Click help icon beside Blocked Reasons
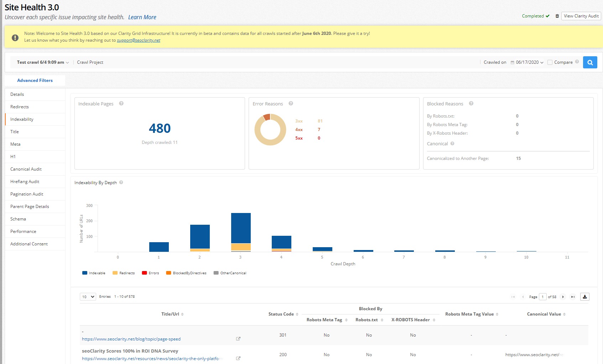Viewport: 603px width, 364px height. pos(471,104)
